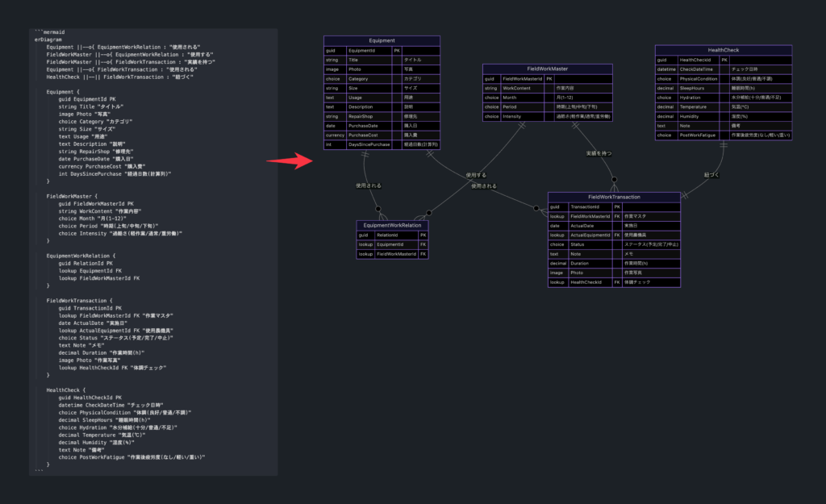Click the 紐づく relationship label
Image resolution: width=826 pixels, height=504 pixels.
[x=711, y=173]
